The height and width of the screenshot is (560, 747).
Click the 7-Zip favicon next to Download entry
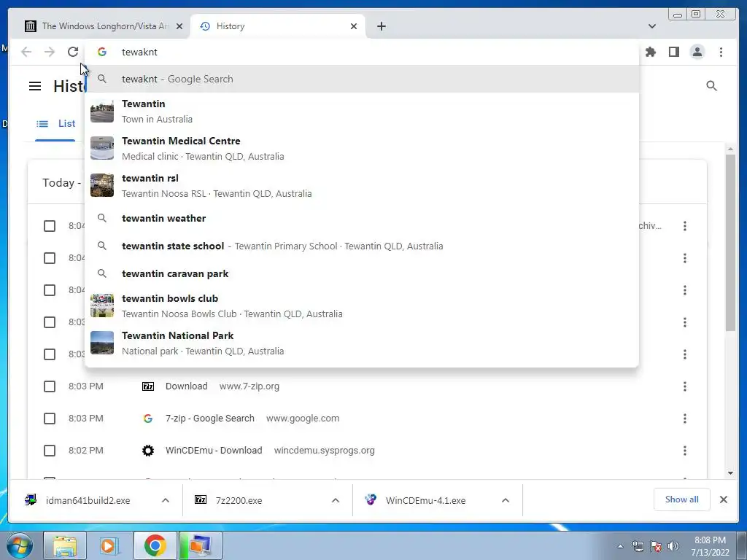click(x=148, y=386)
